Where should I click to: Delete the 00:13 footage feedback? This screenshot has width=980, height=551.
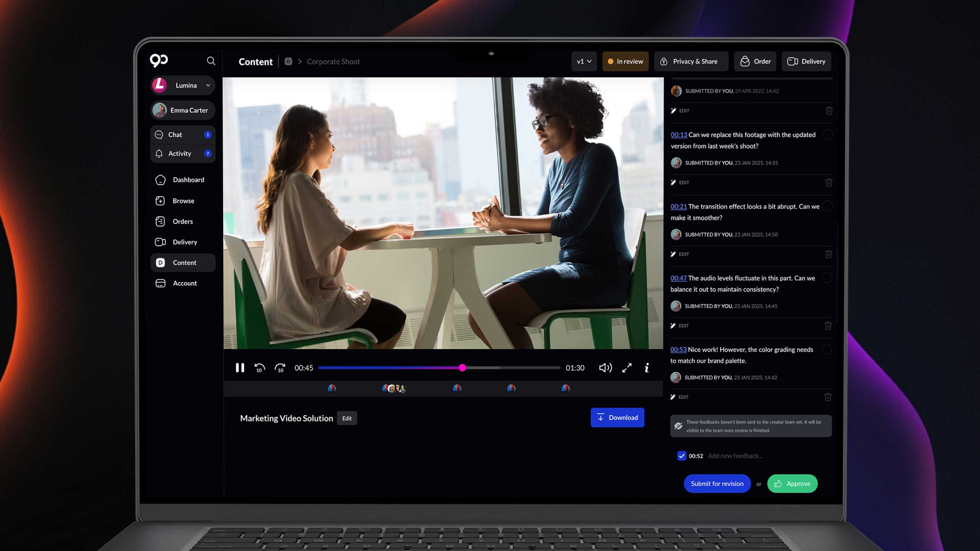pos(829,183)
